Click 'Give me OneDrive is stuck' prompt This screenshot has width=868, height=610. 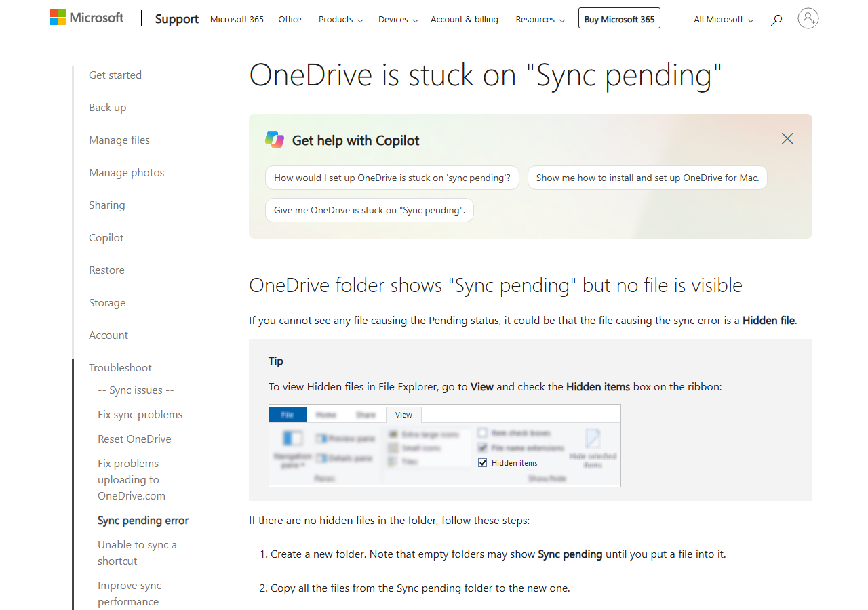[x=370, y=210]
